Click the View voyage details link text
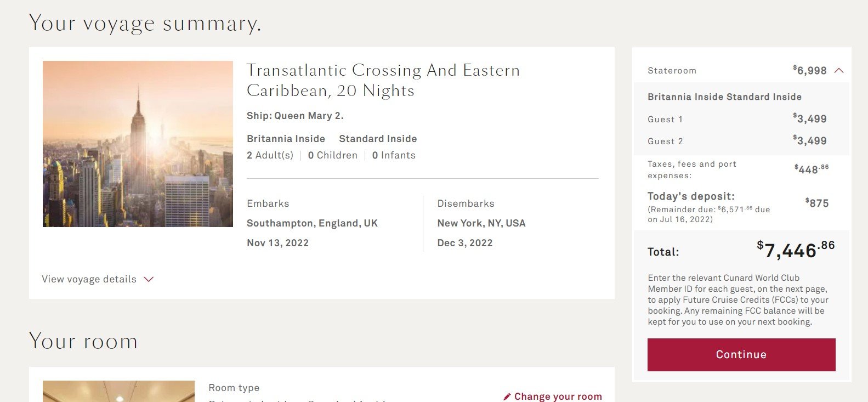Screen dimensions: 868x402 tap(89, 279)
